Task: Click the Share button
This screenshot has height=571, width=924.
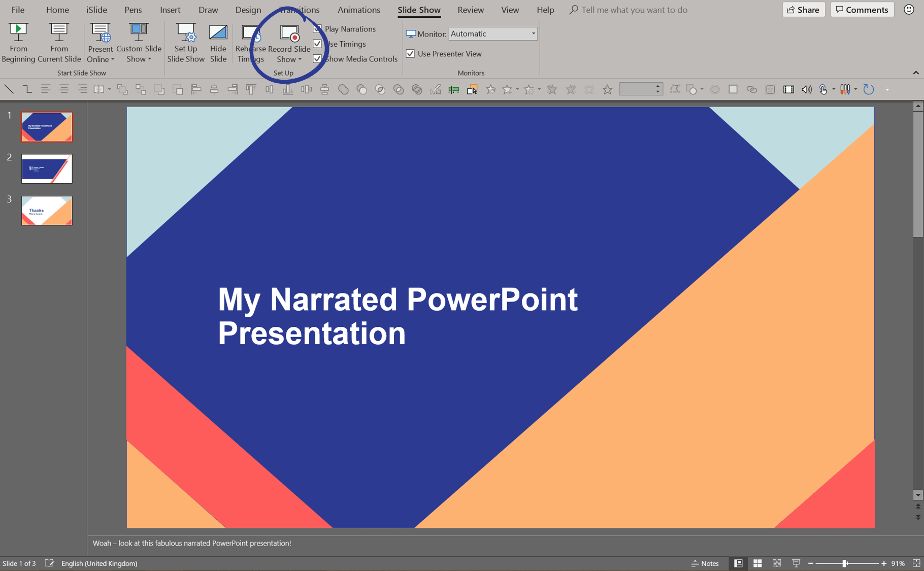Action: click(803, 10)
